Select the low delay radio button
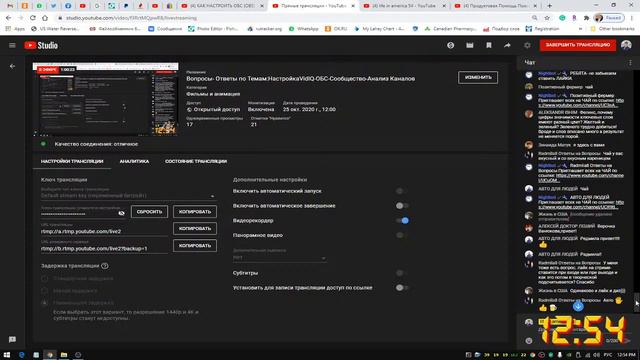Image resolution: width=640 pixels, height=360 pixels. pos(45,291)
